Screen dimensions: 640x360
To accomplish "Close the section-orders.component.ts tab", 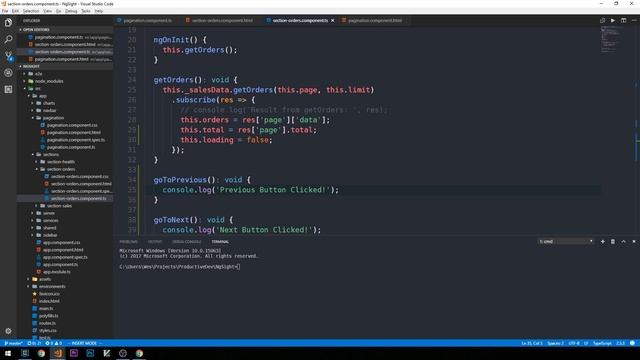I will point(332,20).
